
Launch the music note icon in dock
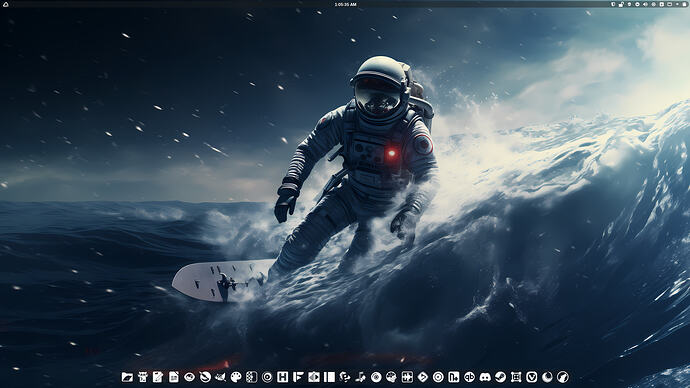pyautogui.click(x=360, y=377)
